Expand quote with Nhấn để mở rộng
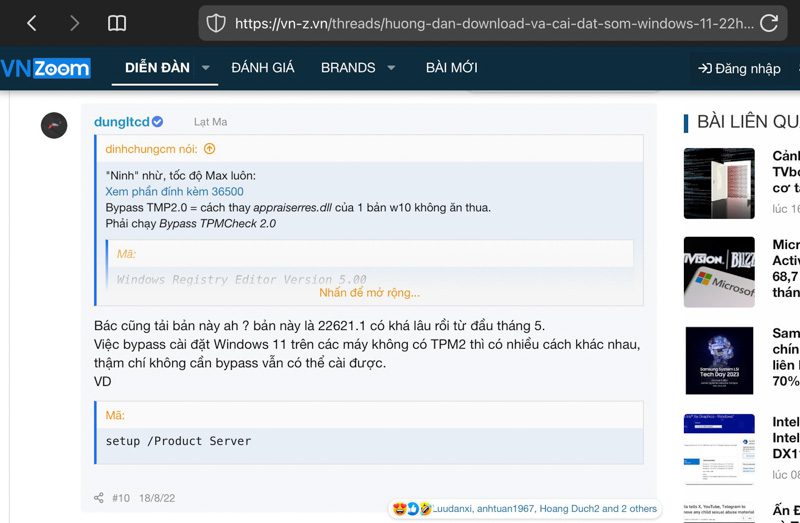Image resolution: width=800 pixels, height=523 pixels. (x=369, y=293)
